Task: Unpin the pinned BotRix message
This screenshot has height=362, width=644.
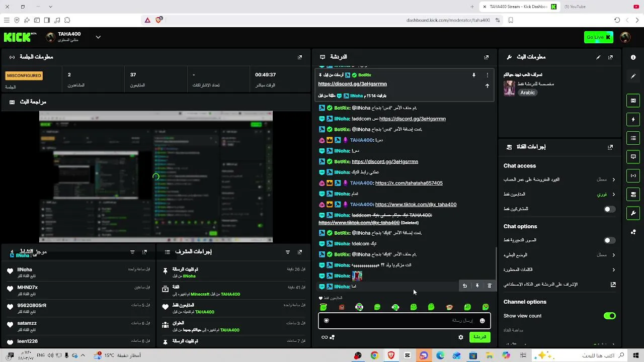Action: (x=473, y=75)
